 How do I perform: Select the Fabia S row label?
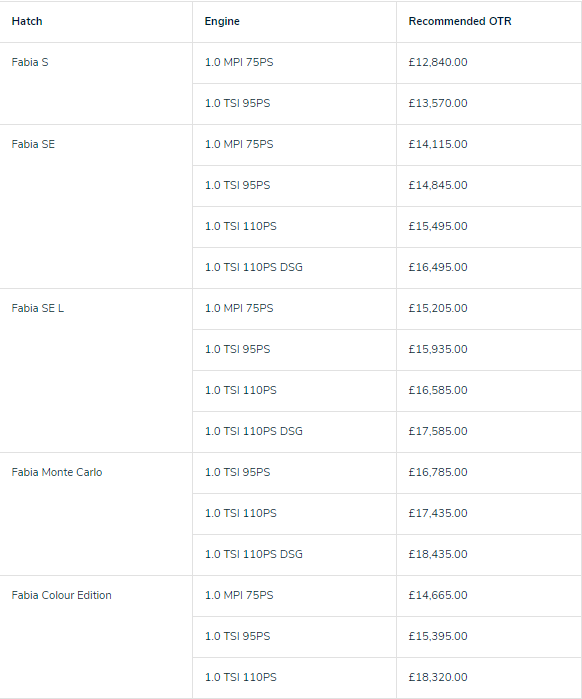(x=30, y=62)
